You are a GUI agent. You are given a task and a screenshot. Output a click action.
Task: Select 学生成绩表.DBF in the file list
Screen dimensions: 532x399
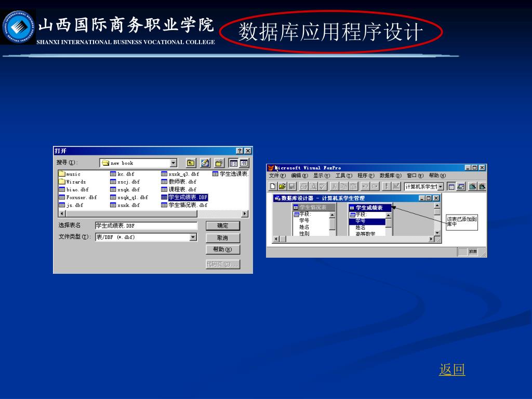tap(184, 197)
